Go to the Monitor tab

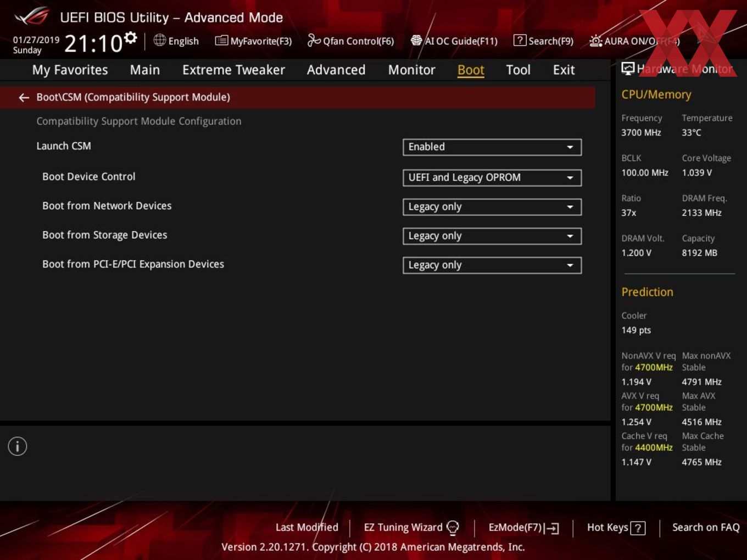pos(411,70)
